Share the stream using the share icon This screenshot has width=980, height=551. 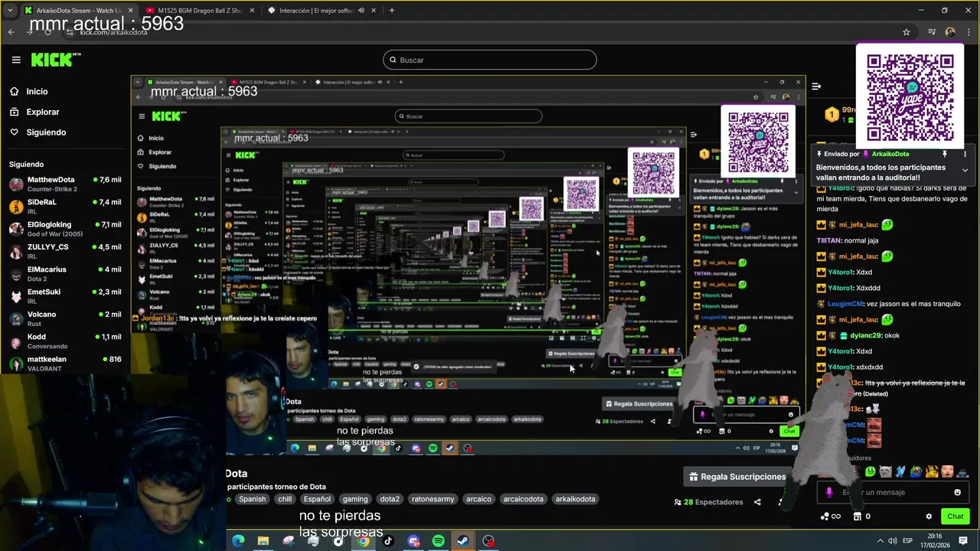point(757,502)
